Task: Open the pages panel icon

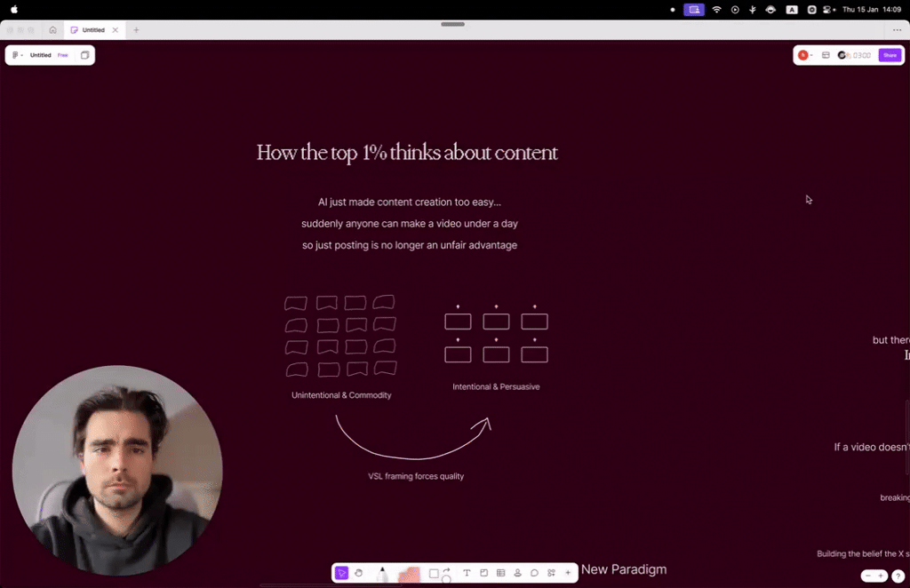Action: pos(84,55)
